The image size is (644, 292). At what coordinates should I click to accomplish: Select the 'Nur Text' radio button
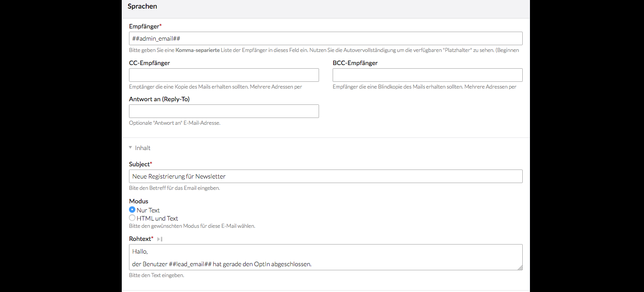click(132, 210)
